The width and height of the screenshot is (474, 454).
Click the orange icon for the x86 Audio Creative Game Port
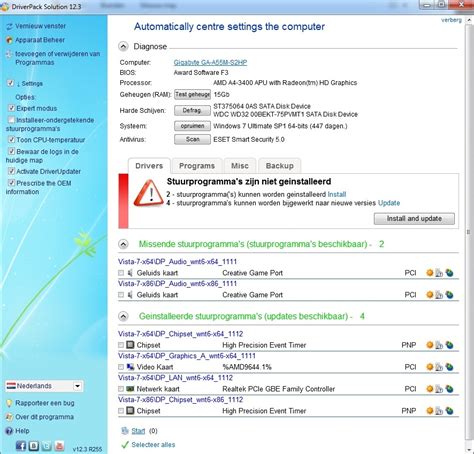[430, 295]
